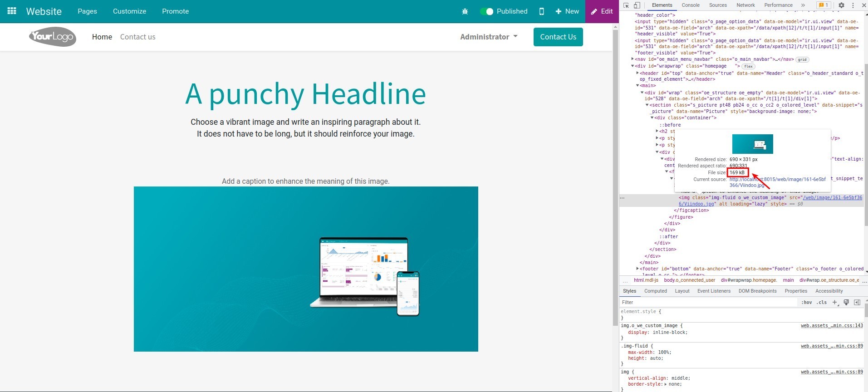Open the apps grid menu
This screenshot has height=392, width=868.
(x=12, y=11)
